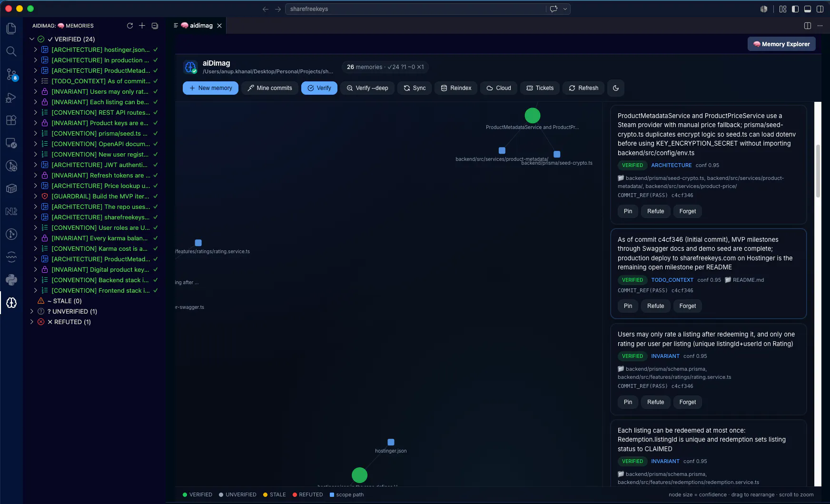Click the Cloud button
This screenshot has height=504, width=830.
click(x=498, y=88)
